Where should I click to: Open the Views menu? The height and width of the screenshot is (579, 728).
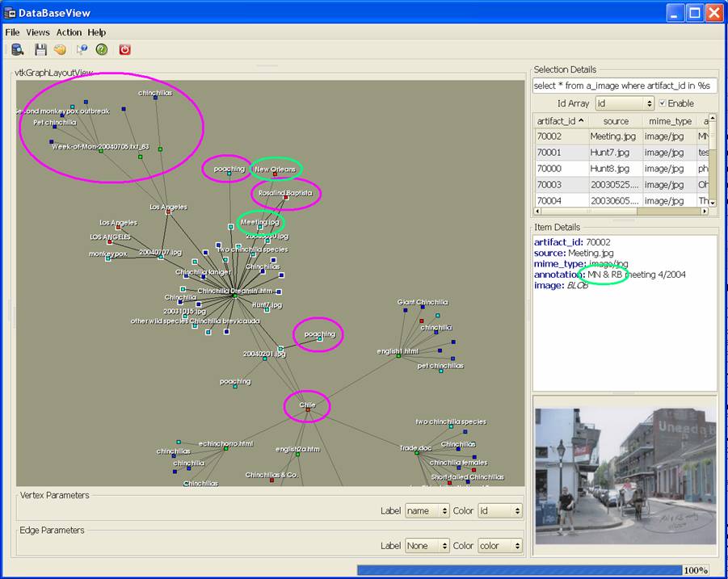(37, 32)
